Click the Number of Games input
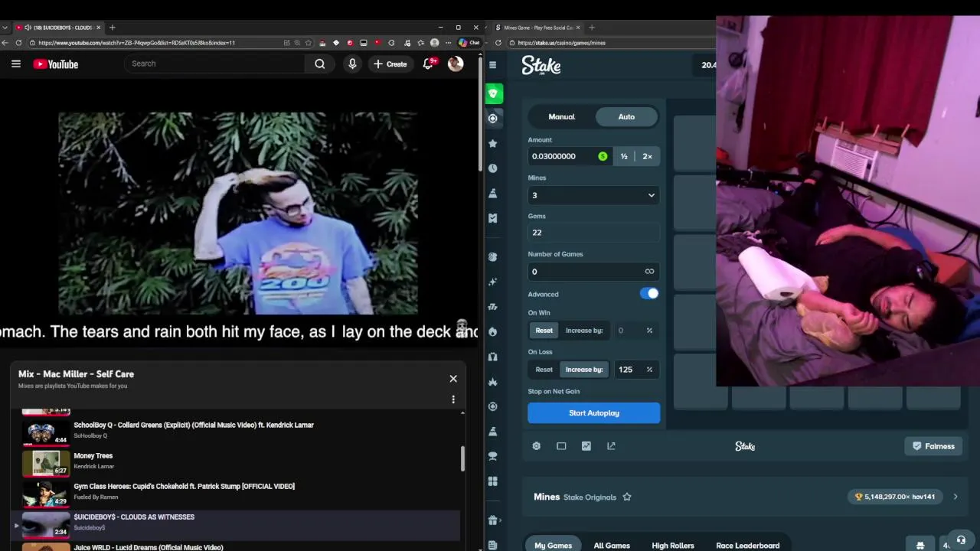Viewport: 980px width, 551px height. (x=593, y=272)
